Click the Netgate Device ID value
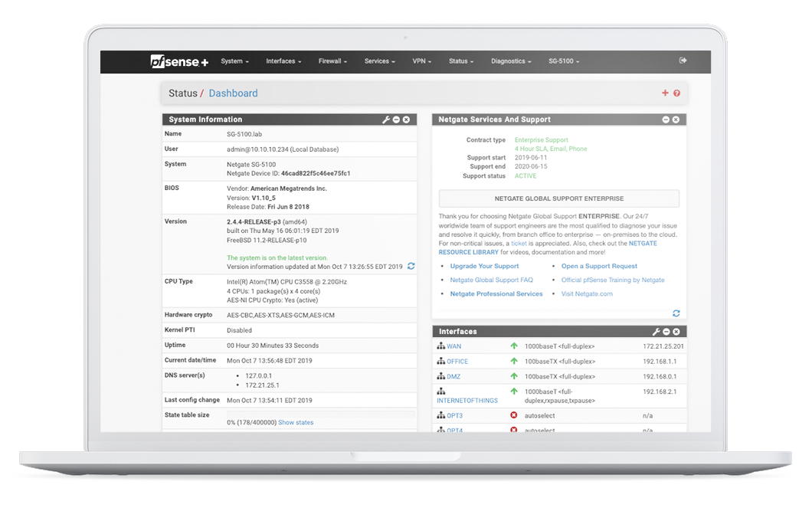 [x=316, y=173]
